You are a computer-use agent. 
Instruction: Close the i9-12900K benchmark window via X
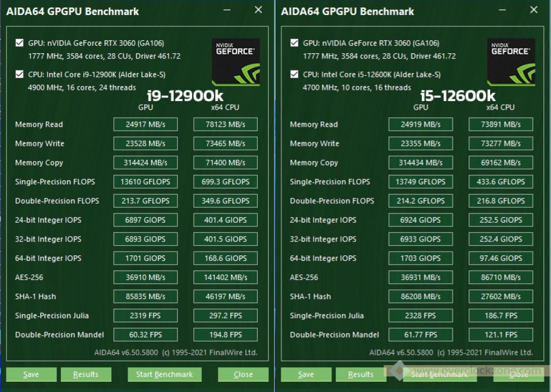click(258, 10)
